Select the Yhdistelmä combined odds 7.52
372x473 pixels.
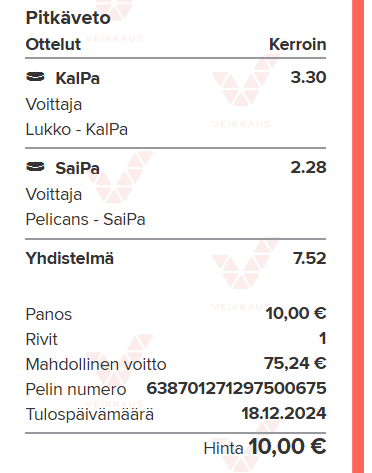coord(309,258)
